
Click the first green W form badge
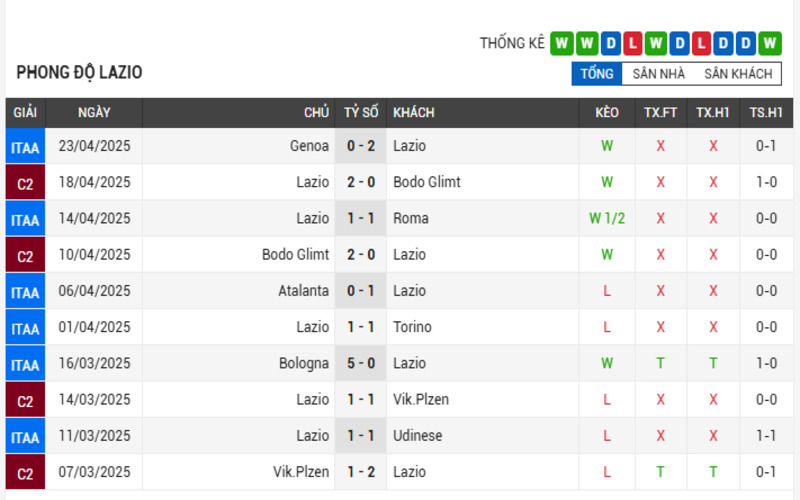(562, 43)
